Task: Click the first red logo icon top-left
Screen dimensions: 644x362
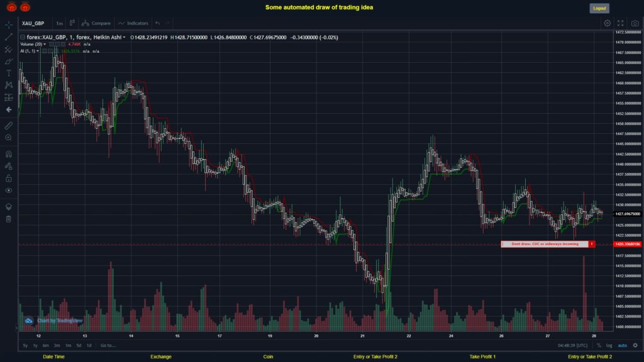Action: [x=11, y=7]
